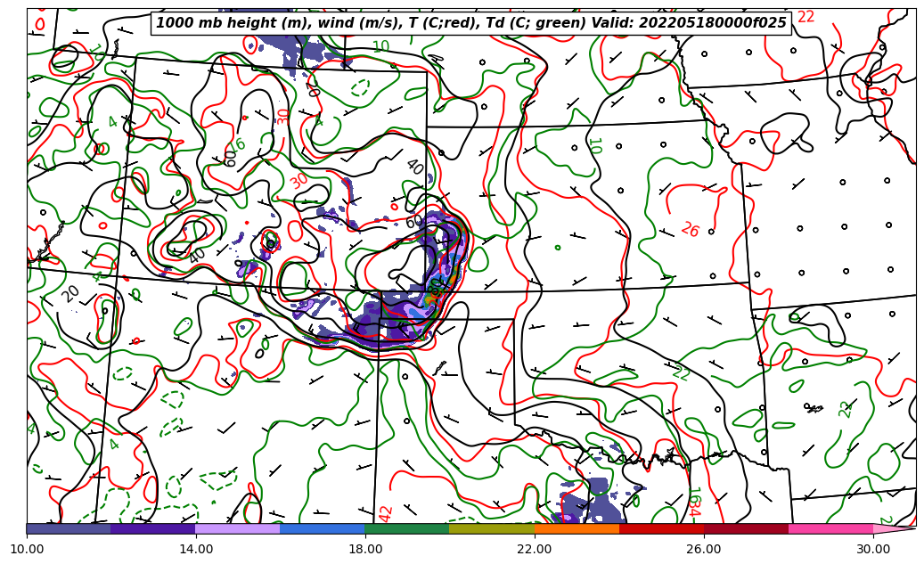Click the plot title text at top

(471, 23)
